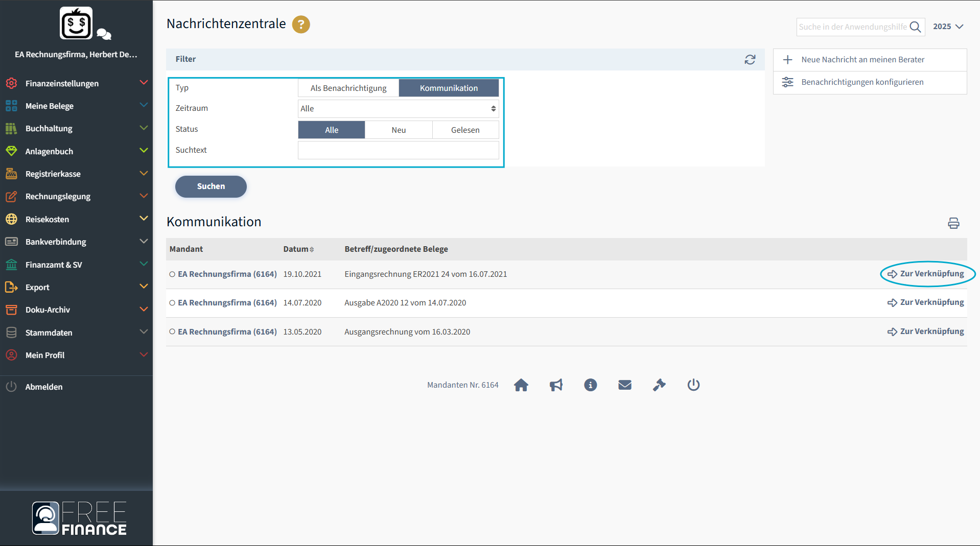This screenshot has height=546, width=980.
Task: Click the power icon in footer
Action: (x=693, y=385)
